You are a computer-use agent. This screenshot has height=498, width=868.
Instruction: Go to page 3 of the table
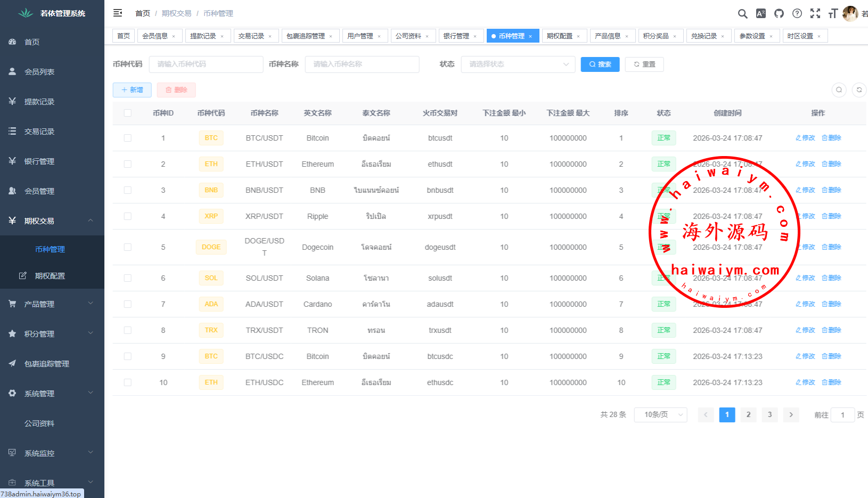coord(769,415)
